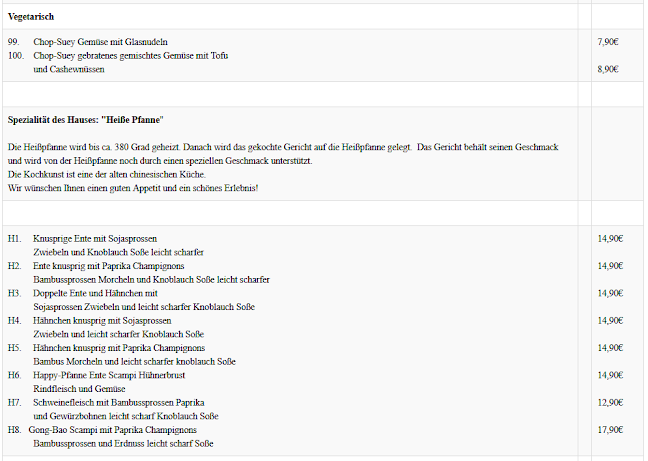Screen dimensions: 648x461
Task: Click the 17,90€ price for H8
Action: tap(610, 429)
